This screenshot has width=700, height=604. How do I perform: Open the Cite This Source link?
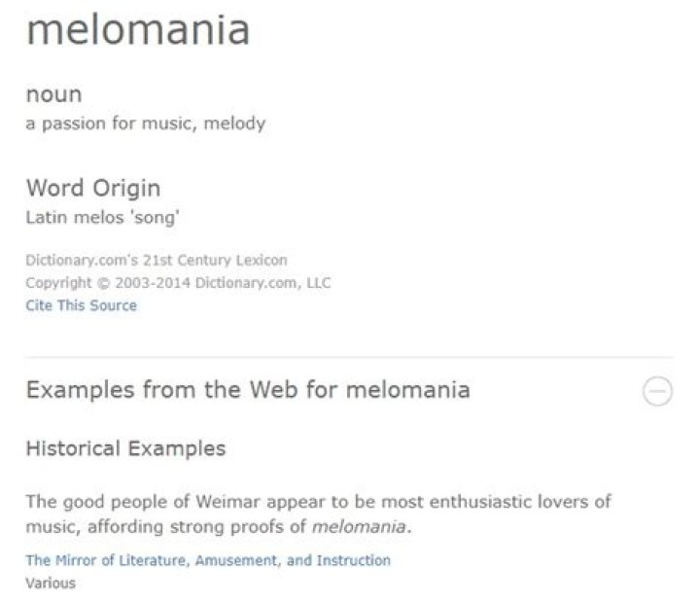coord(81,305)
